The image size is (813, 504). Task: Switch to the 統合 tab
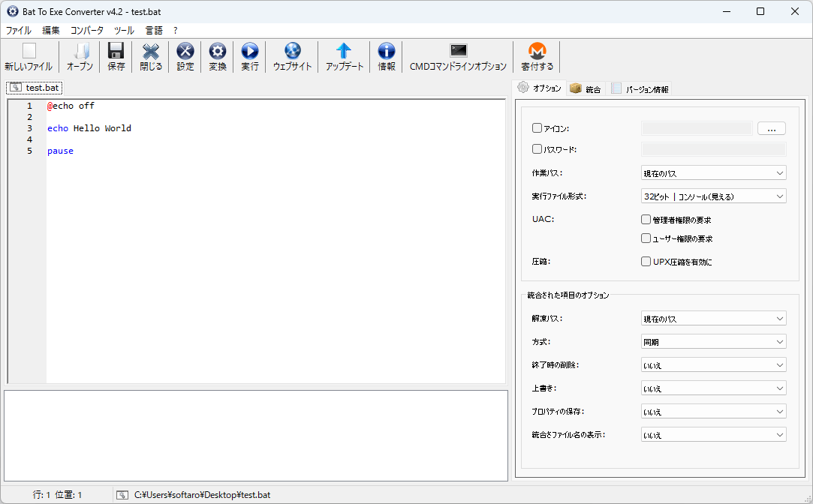(x=586, y=89)
